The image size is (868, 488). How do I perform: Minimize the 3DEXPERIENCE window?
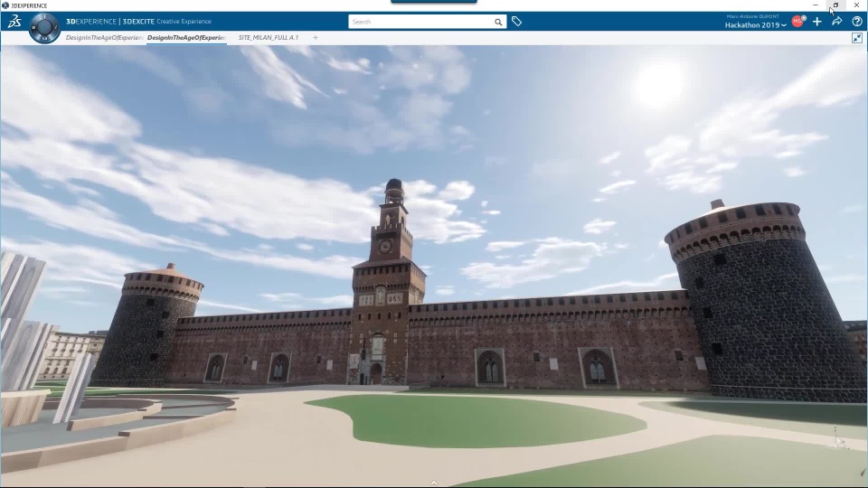pos(816,5)
